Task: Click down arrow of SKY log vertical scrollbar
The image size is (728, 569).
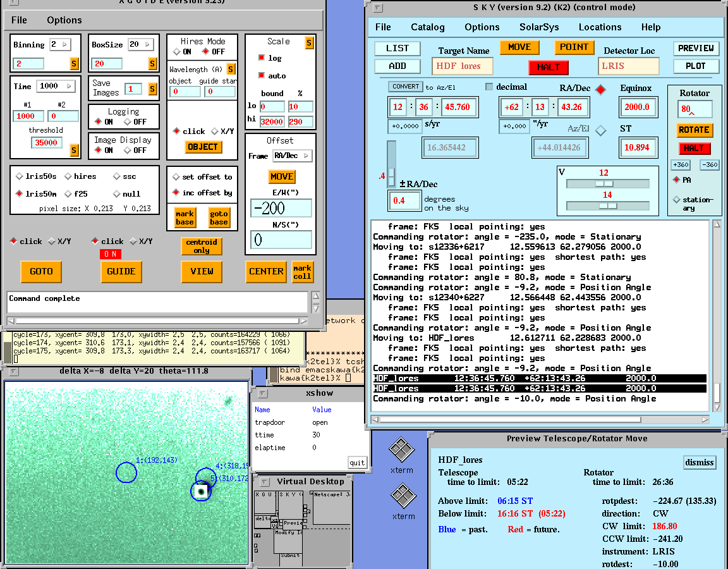Action: click(717, 407)
